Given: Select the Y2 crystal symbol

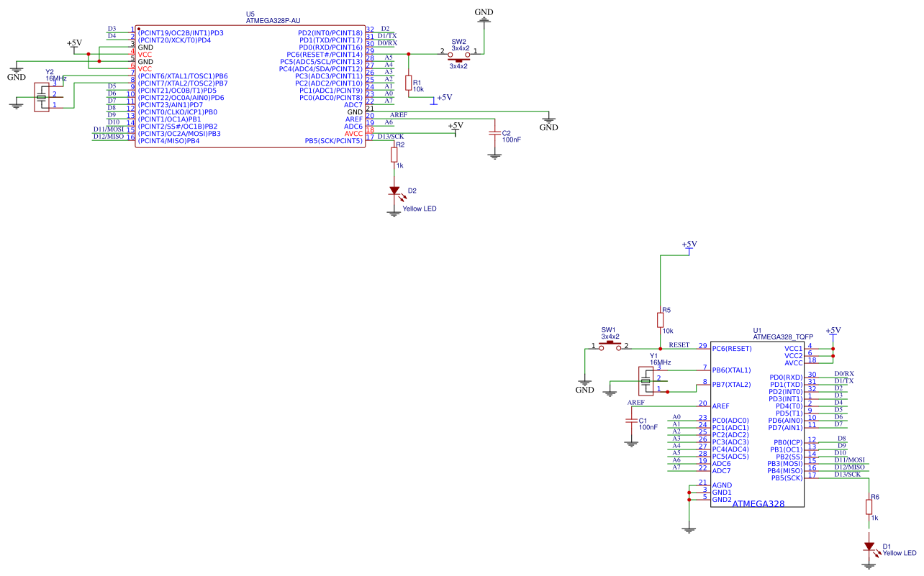Looking at the screenshot, I should click(42, 96).
